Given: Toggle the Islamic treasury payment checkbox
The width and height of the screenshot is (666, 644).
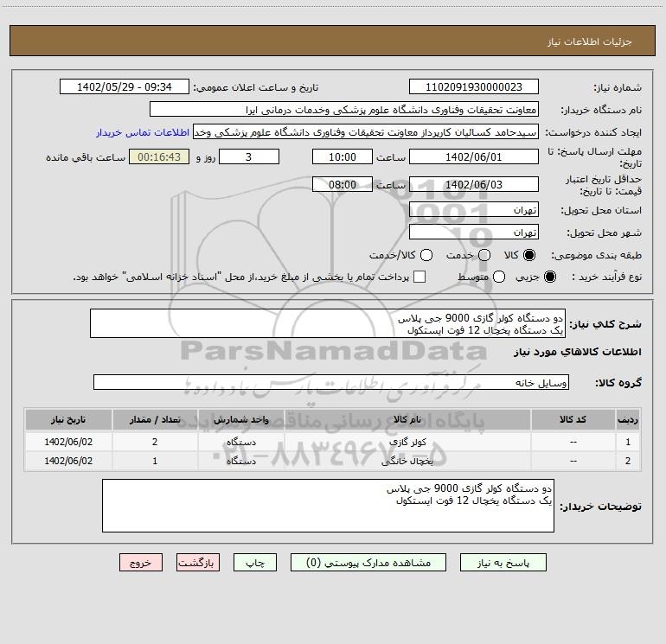Looking at the screenshot, I should (x=419, y=277).
